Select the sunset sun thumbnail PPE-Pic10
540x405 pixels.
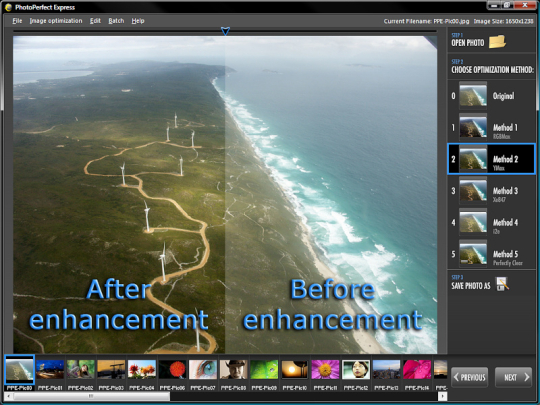294,370
